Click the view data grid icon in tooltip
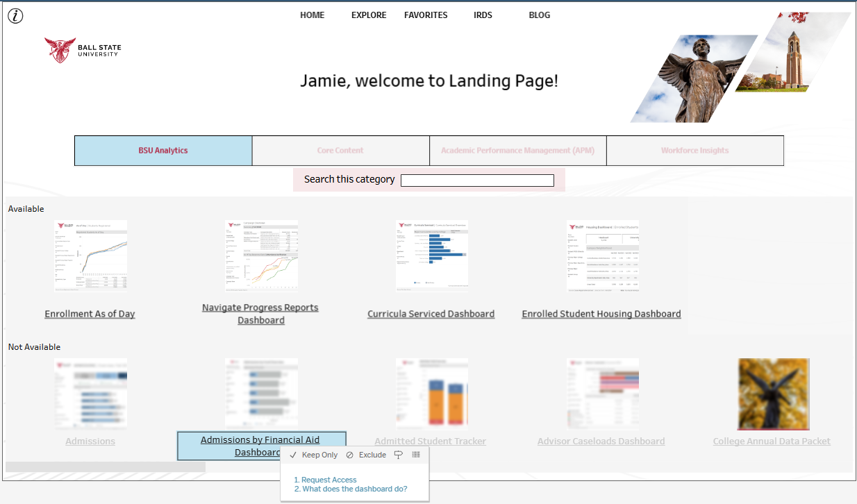857x504 pixels. [416, 455]
